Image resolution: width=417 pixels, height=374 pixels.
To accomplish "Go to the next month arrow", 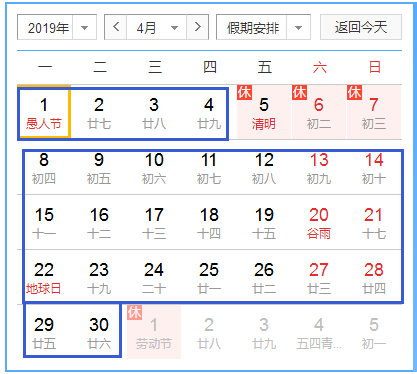I will (x=198, y=27).
